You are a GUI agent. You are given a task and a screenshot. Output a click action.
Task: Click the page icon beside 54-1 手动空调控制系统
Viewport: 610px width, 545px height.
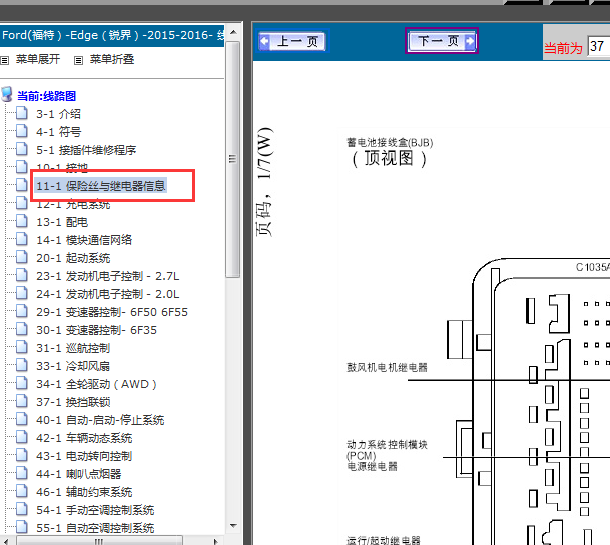click(x=22, y=508)
